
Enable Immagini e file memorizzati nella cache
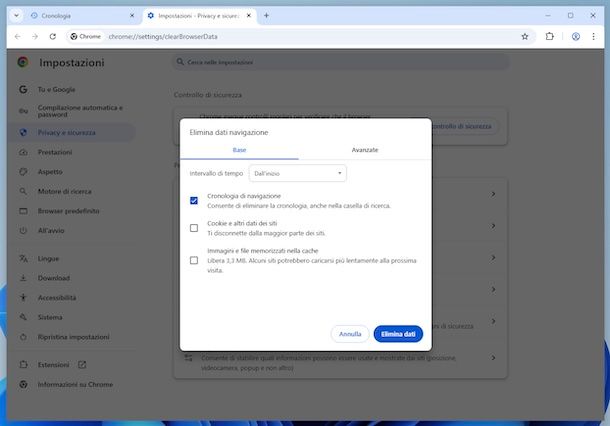click(x=194, y=260)
